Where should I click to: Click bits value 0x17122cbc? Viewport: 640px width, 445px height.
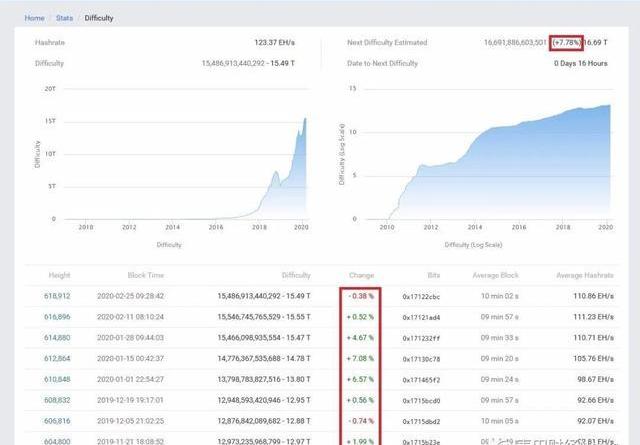point(423,297)
